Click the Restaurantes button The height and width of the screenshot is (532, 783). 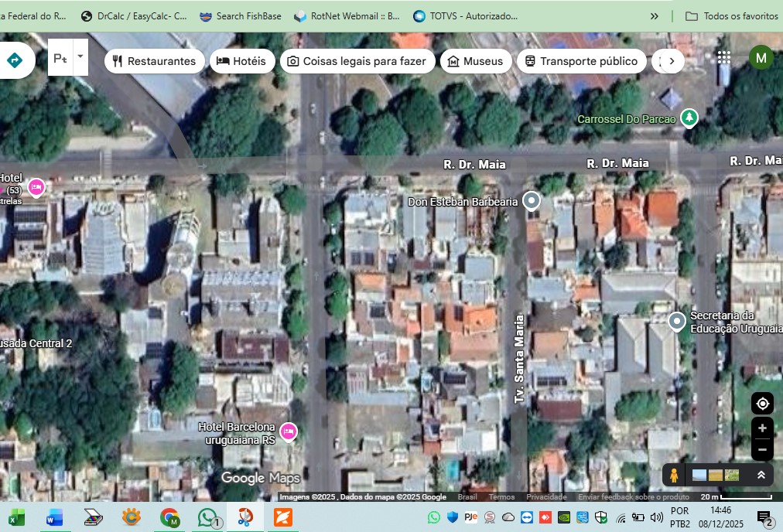point(154,60)
